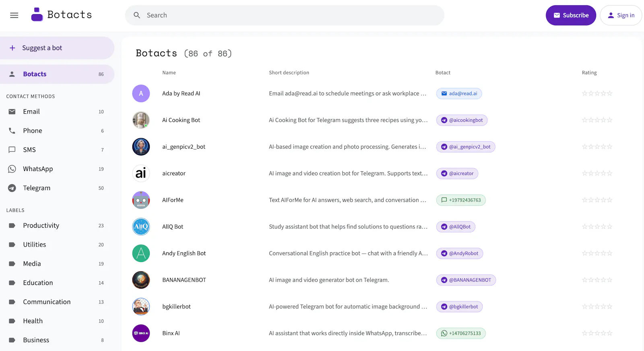Open the hamburger menu icon
The image size is (644, 351).
click(14, 15)
